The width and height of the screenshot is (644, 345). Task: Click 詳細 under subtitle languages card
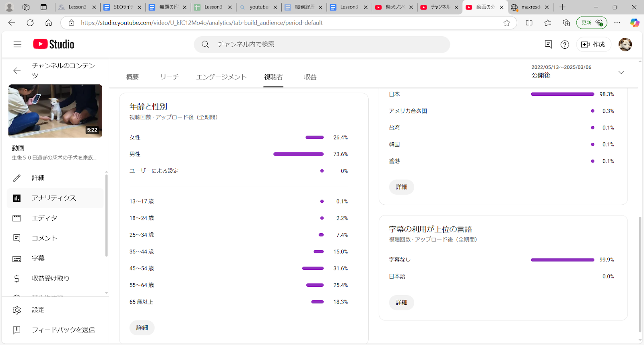401,302
